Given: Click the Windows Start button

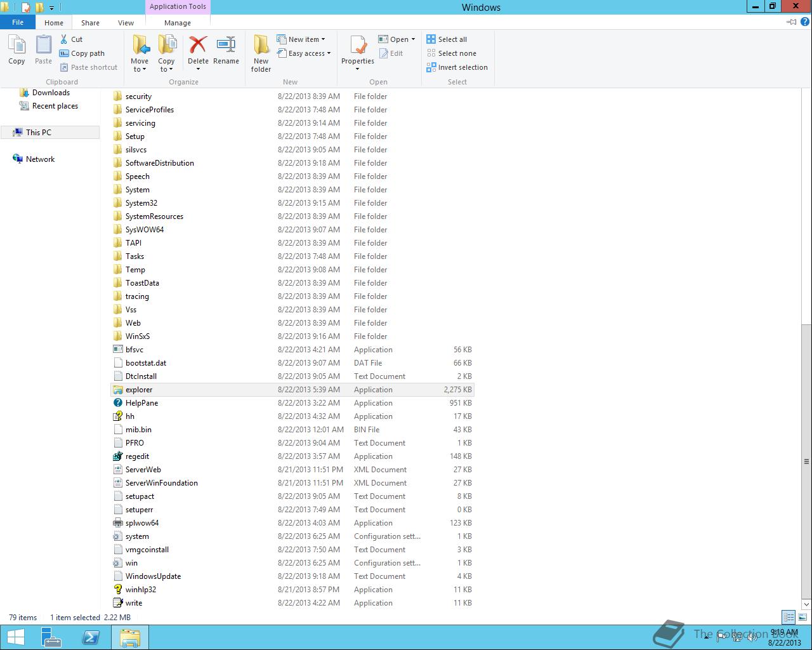Looking at the screenshot, I should 15,637.
